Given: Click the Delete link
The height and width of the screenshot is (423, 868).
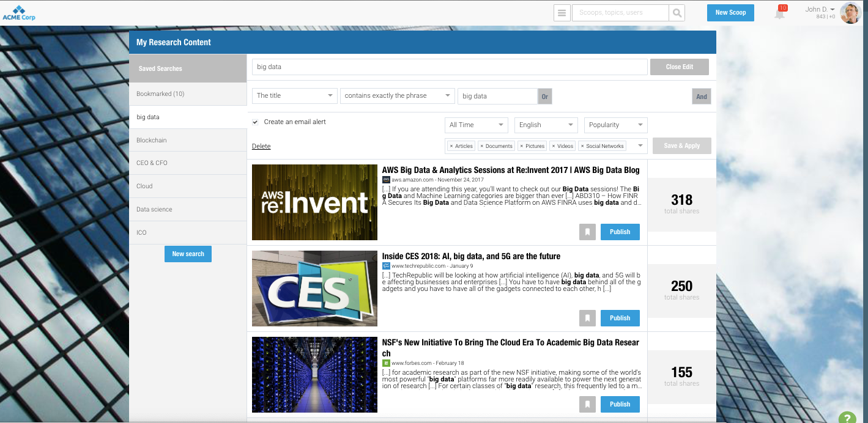Looking at the screenshot, I should 261,147.
